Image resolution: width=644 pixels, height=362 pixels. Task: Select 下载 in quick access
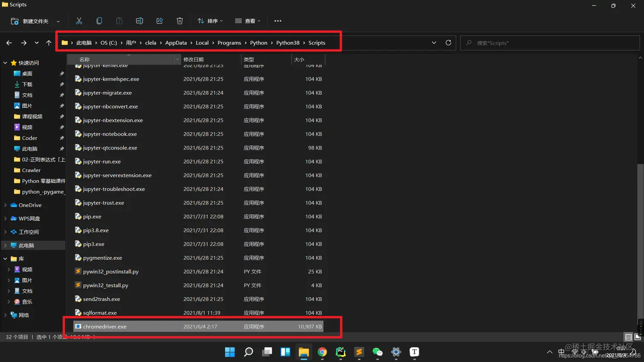pyautogui.click(x=27, y=84)
